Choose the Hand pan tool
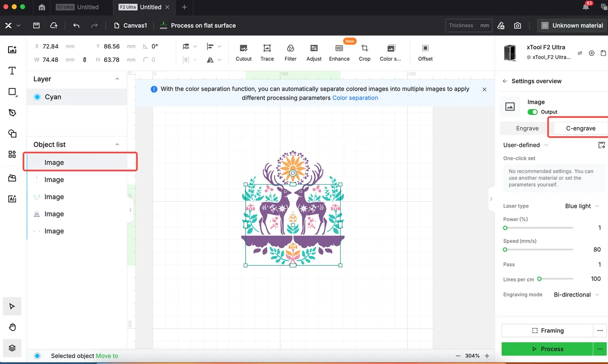 click(x=12, y=327)
